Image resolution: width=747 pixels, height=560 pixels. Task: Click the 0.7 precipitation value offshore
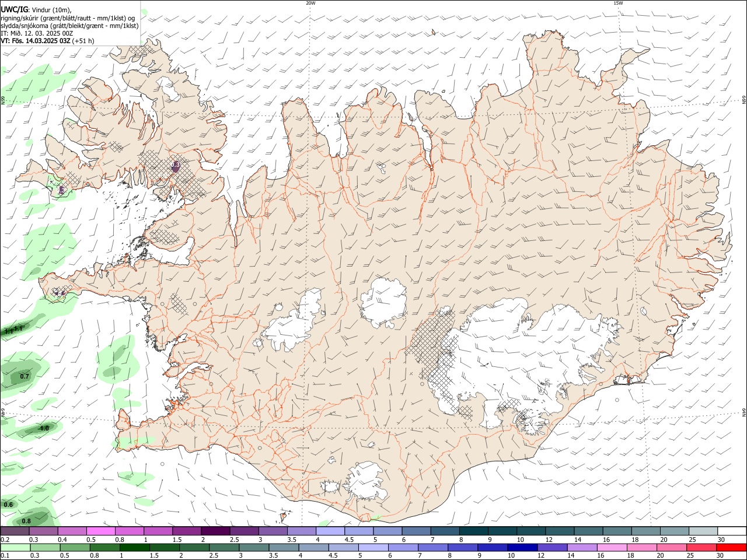point(25,377)
